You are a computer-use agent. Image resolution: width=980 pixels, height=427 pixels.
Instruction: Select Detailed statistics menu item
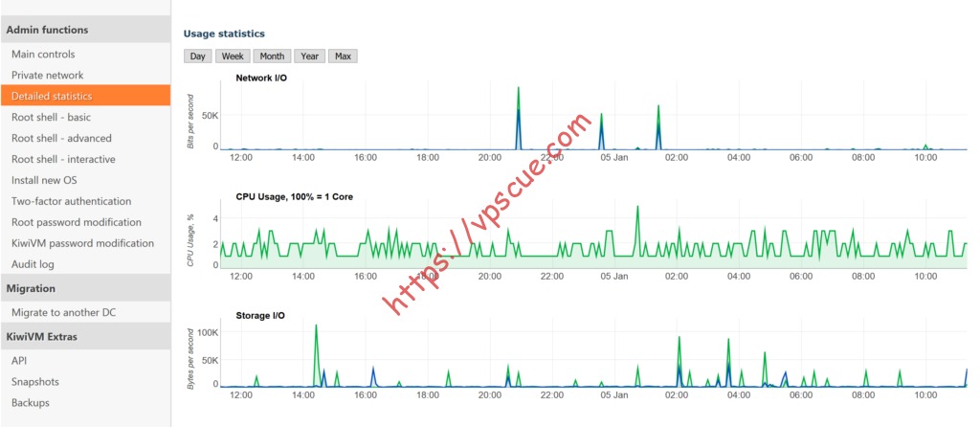pyautogui.click(x=85, y=96)
